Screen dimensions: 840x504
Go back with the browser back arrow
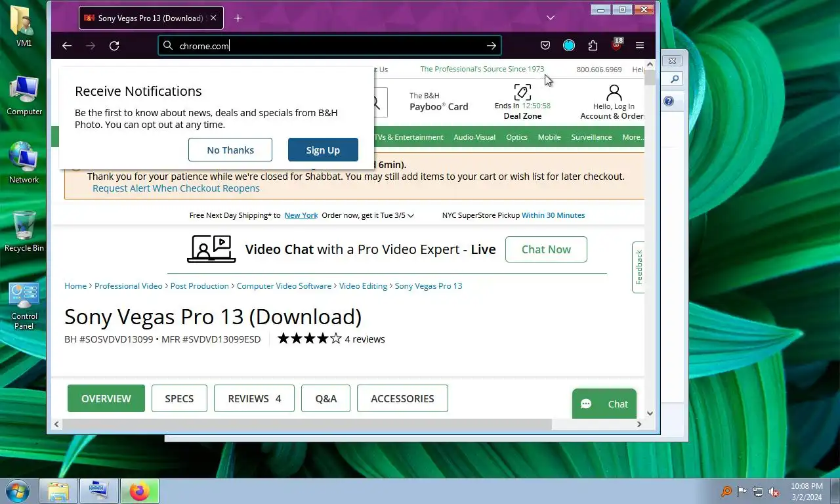66,45
